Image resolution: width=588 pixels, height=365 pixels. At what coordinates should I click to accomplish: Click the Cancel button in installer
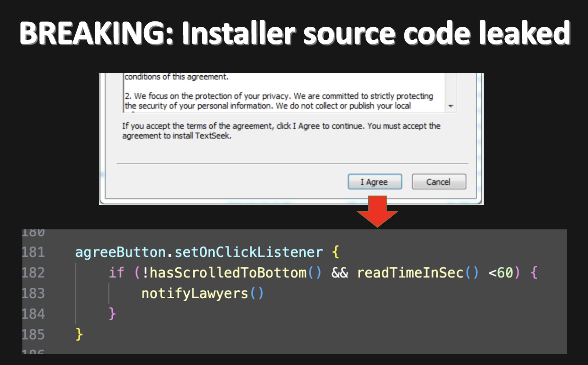(x=439, y=182)
